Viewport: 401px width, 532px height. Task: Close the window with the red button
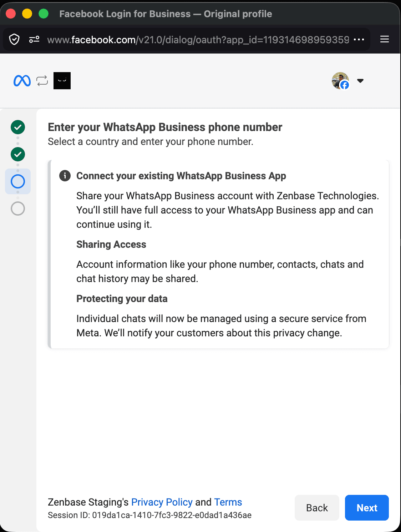pos(11,14)
